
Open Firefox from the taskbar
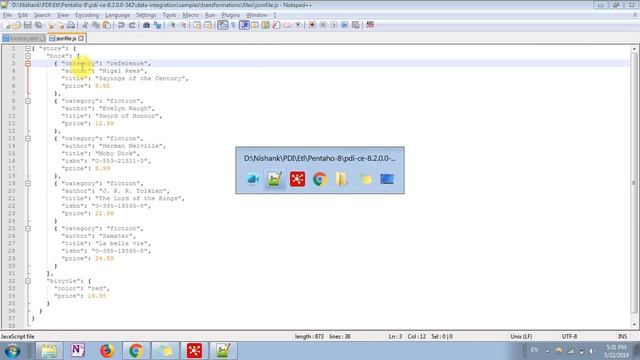tap(107, 351)
